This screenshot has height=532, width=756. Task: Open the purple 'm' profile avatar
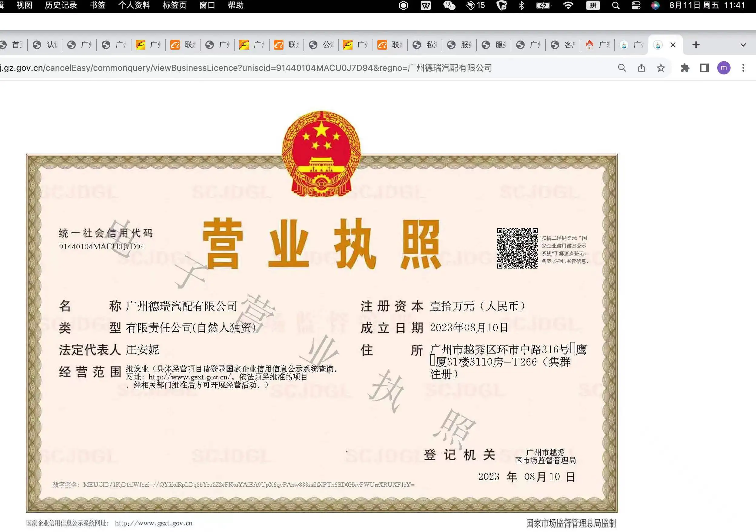(x=724, y=68)
